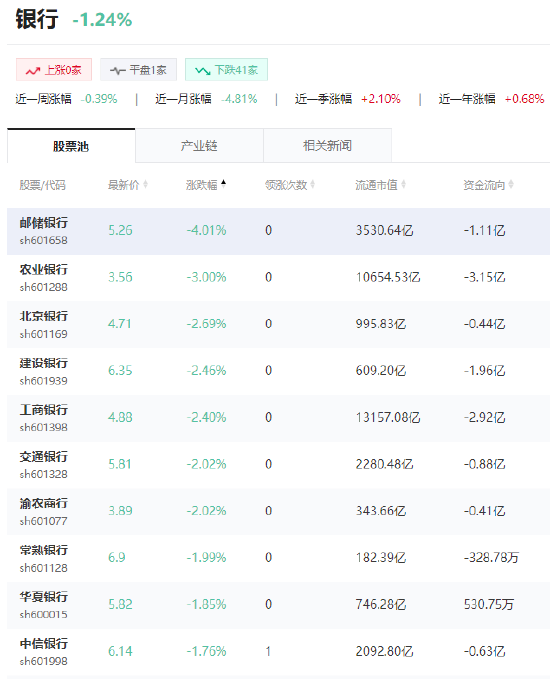Open the 建设银行 stock link
Image resolution: width=550 pixels, height=679 pixels.
tap(44, 363)
